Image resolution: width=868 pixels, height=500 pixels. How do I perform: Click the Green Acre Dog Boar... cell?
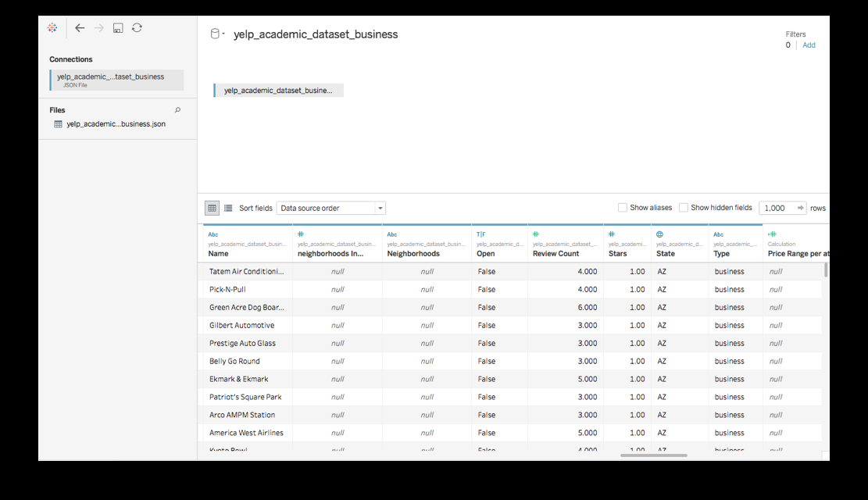(246, 307)
